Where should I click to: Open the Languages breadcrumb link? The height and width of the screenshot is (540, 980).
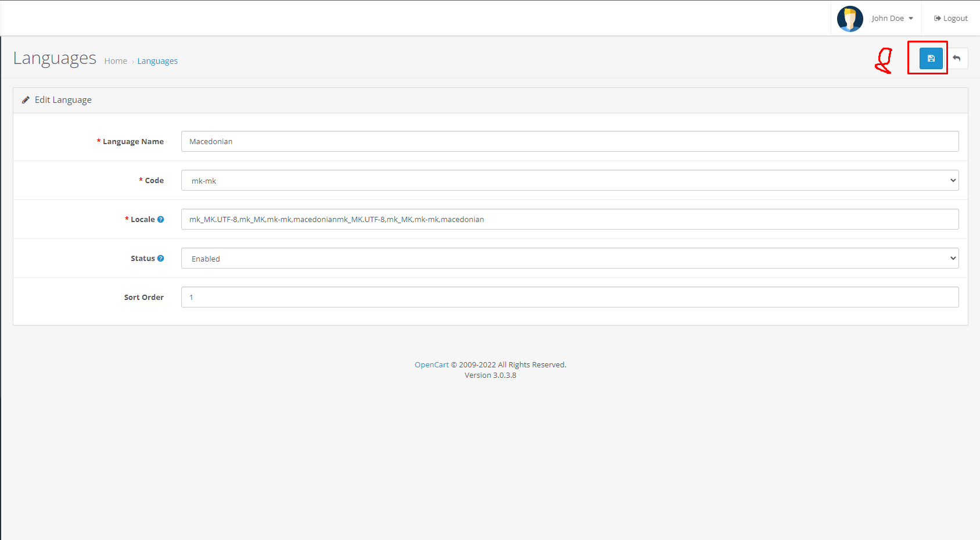point(157,60)
